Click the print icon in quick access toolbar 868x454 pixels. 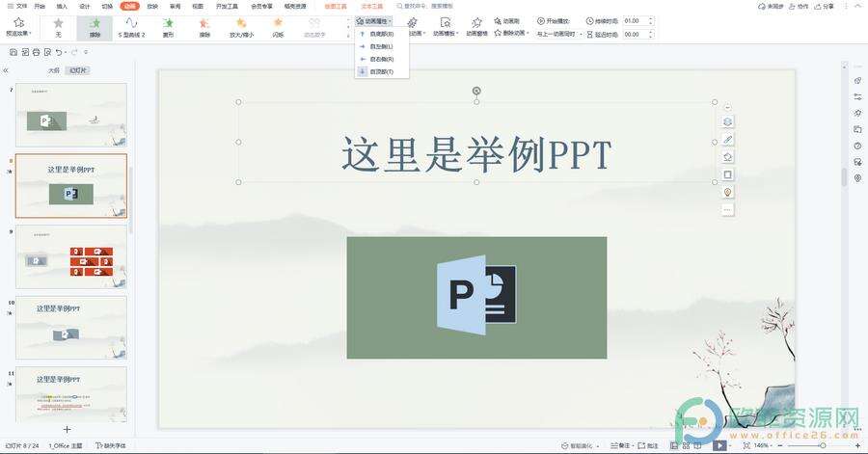tap(36, 52)
